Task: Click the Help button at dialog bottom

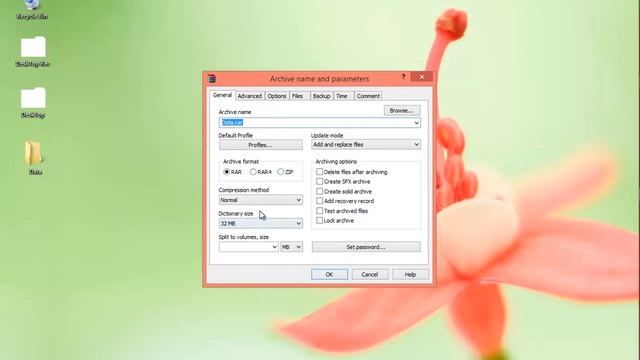Action: click(x=410, y=275)
